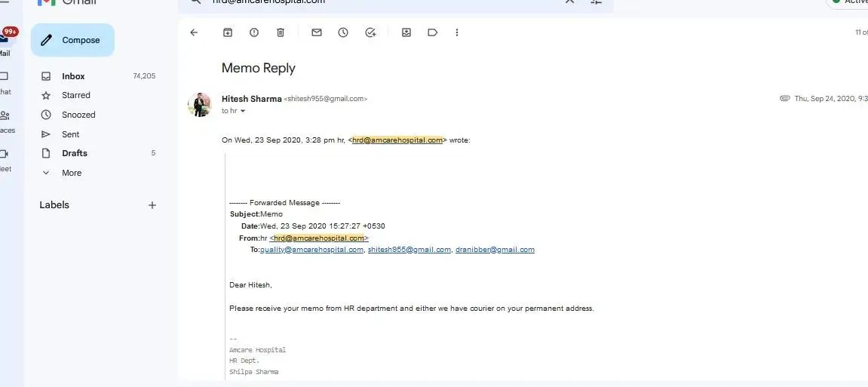Show the search filter options
This screenshot has height=387, width=868.
[x=597, y=2]
